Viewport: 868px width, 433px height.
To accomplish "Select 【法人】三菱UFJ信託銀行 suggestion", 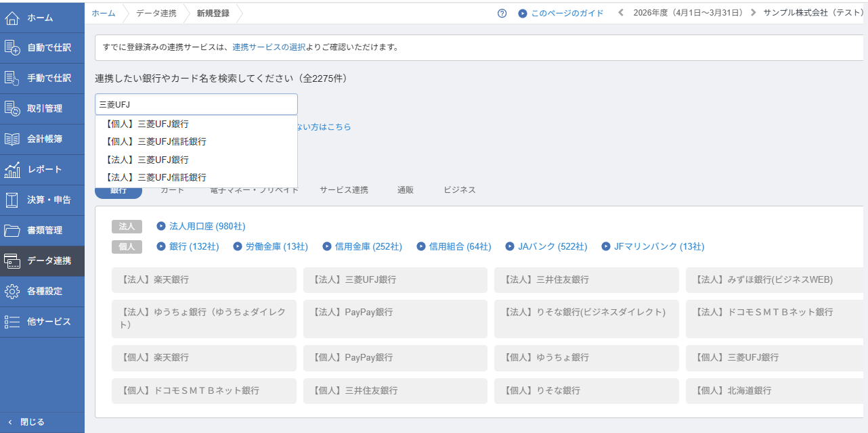I will click(x=196, y=177).
